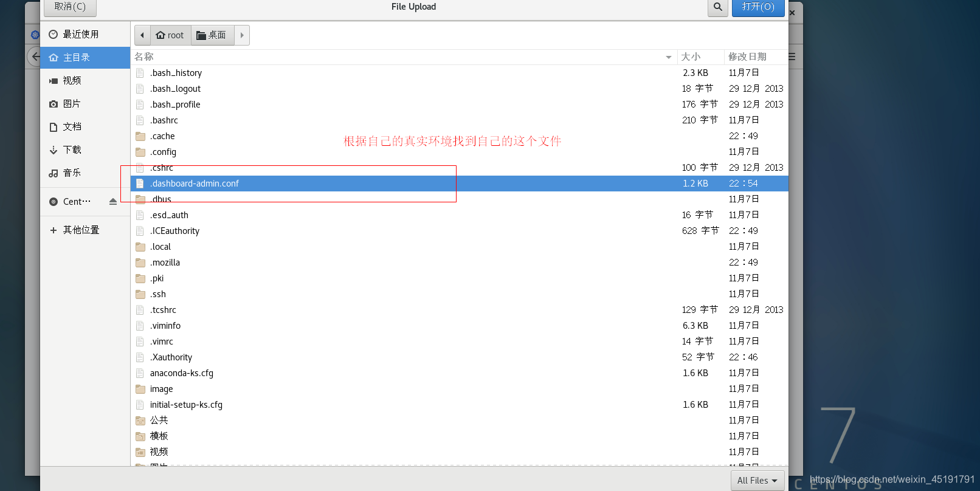Viewport: 980px width, 491px height.
Task: Select .esd_auth file name
Action: pos(169,215)
